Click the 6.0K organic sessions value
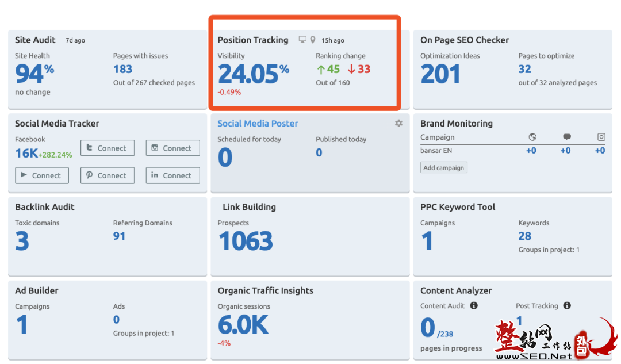This screenshot has height=364, width=621. point(243,324)
